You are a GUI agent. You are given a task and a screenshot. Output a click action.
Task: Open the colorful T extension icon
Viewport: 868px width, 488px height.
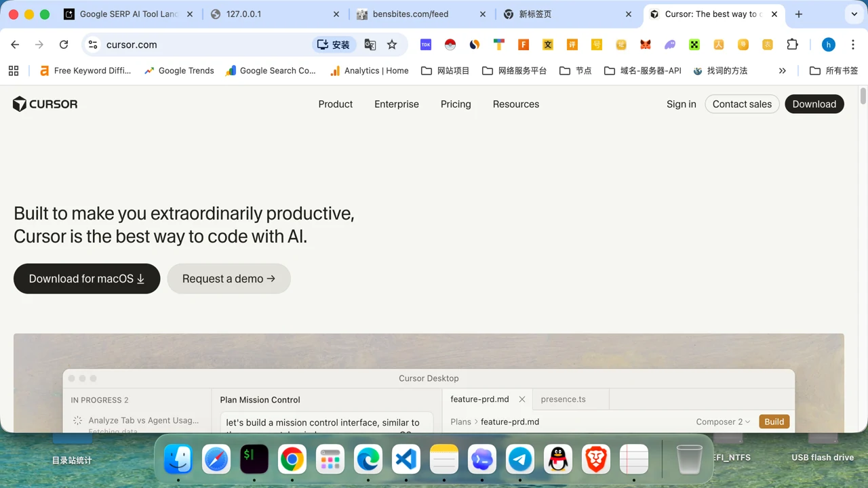[x=499, y=45]
